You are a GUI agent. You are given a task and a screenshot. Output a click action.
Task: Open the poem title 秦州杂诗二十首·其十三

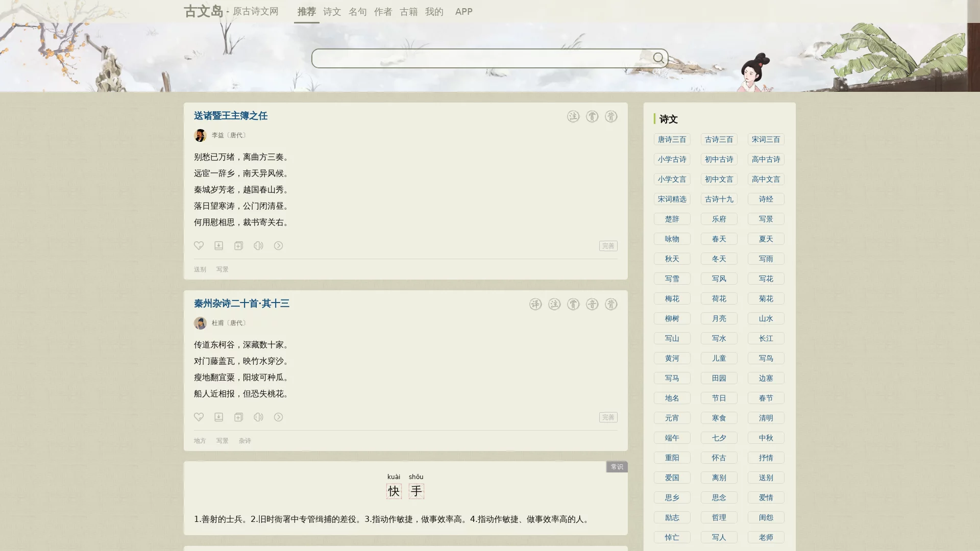(x=241, y=304)
